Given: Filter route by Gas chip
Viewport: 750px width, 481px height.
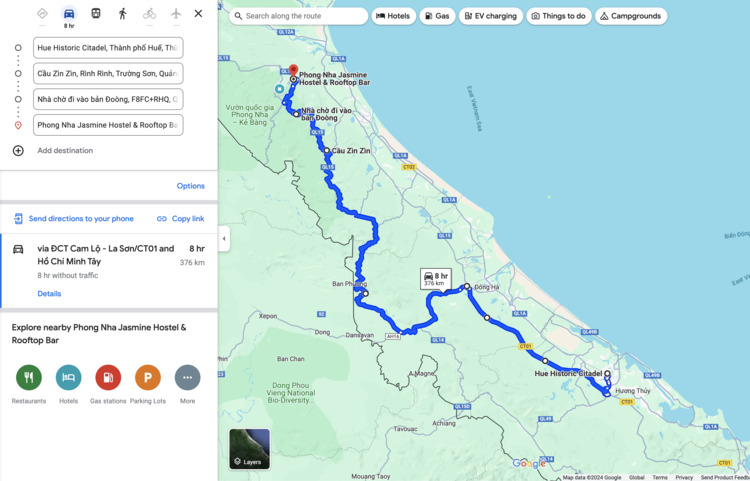Looking at the screenshot, I should tap(437, 16).
